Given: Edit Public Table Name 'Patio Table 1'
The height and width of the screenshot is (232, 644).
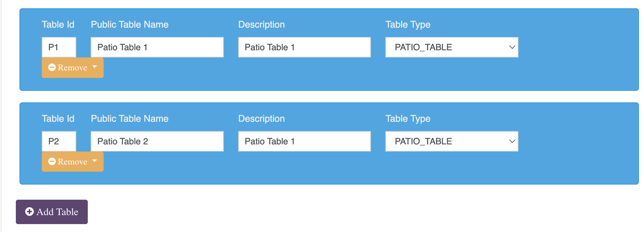Looking at the screenshot, I should (x=157, y=47).
